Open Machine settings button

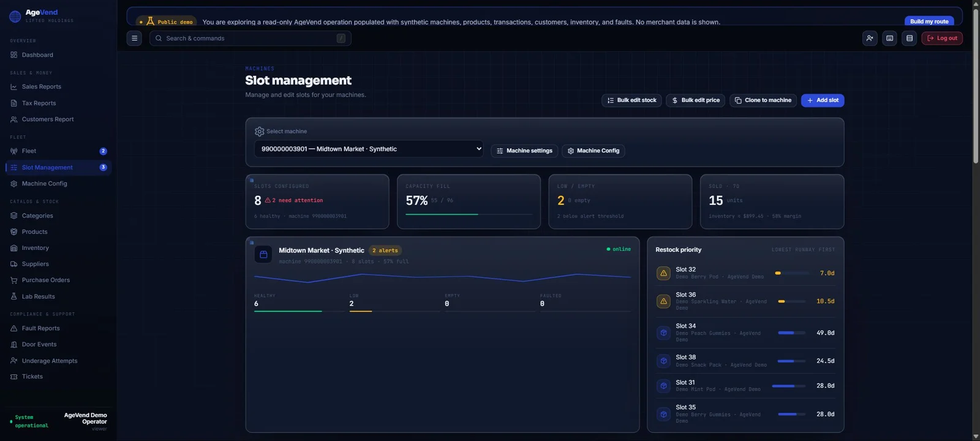[x=524, y=151]
